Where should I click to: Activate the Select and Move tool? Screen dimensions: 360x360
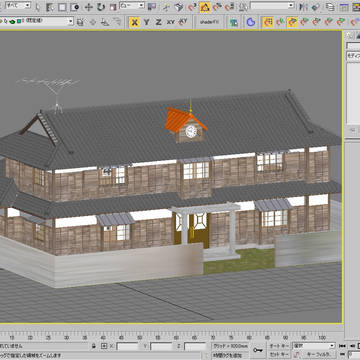[x=88, y=6]
